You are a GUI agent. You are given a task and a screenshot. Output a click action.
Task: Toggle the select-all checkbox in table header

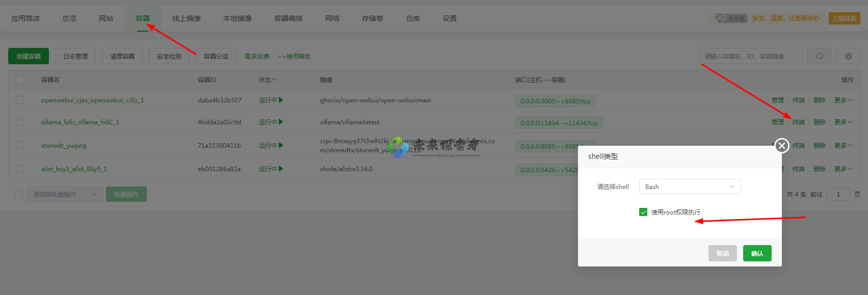(20, 80)
